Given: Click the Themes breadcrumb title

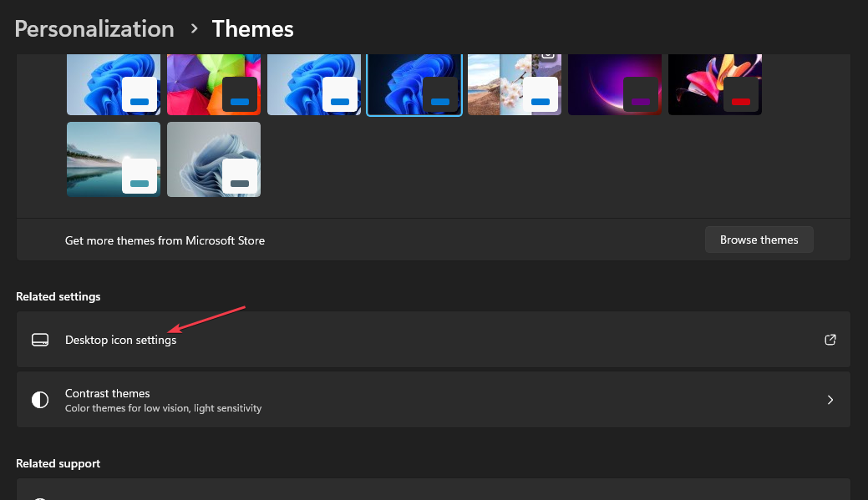Looking at the screenshot, I should click(253, 28).
